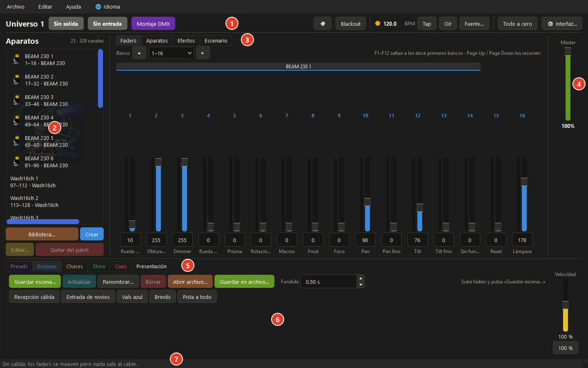Switch to the Efectos tab
588x368 pixels.
pos(186,40)
